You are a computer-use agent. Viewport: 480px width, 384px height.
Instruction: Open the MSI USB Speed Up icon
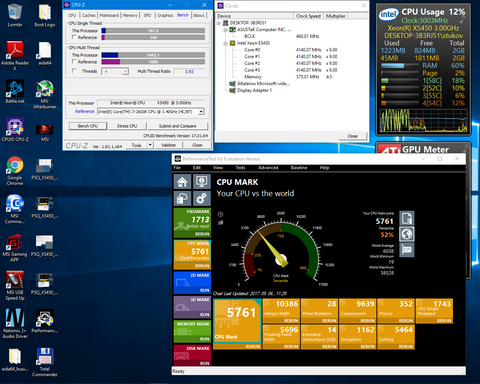(x=15, y=286)
